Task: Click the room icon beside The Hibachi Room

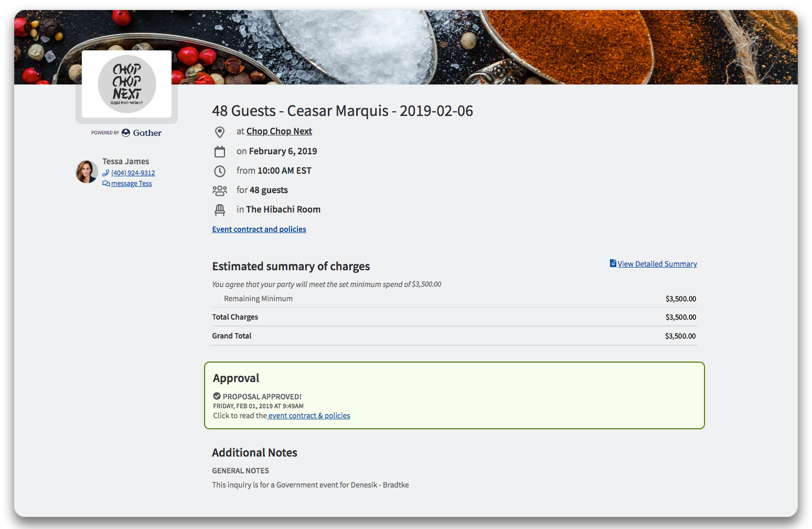Action: tap(220, 209)
